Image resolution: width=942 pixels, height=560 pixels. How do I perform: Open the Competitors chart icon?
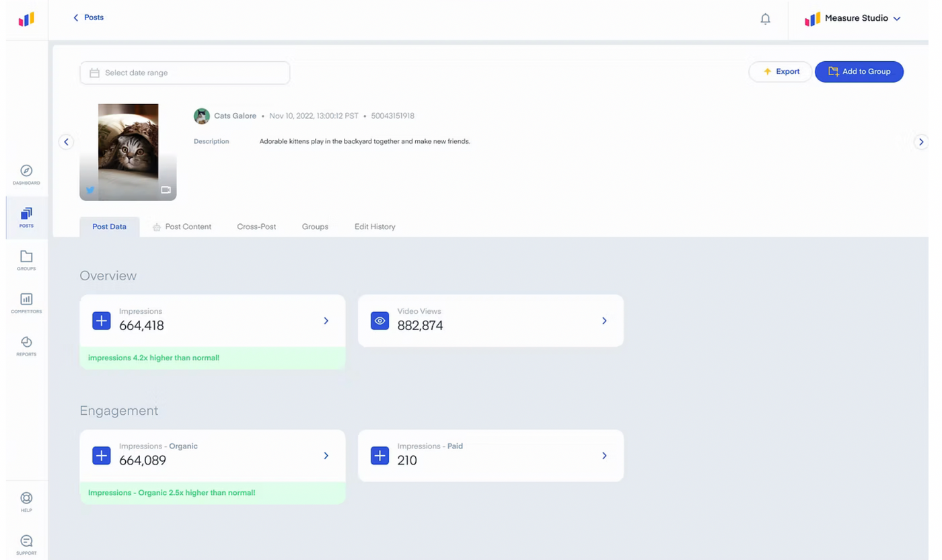click(x=26, y=299)
